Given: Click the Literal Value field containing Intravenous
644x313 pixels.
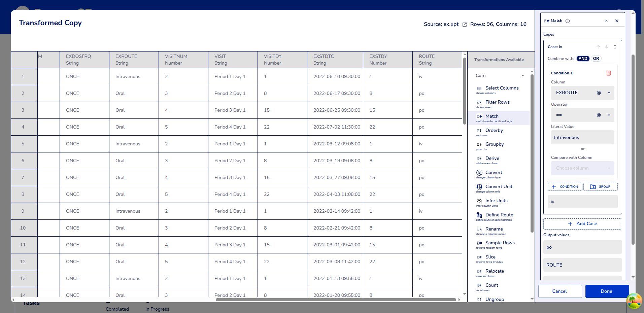Looking at the screenshot, I should click(582, 137).
